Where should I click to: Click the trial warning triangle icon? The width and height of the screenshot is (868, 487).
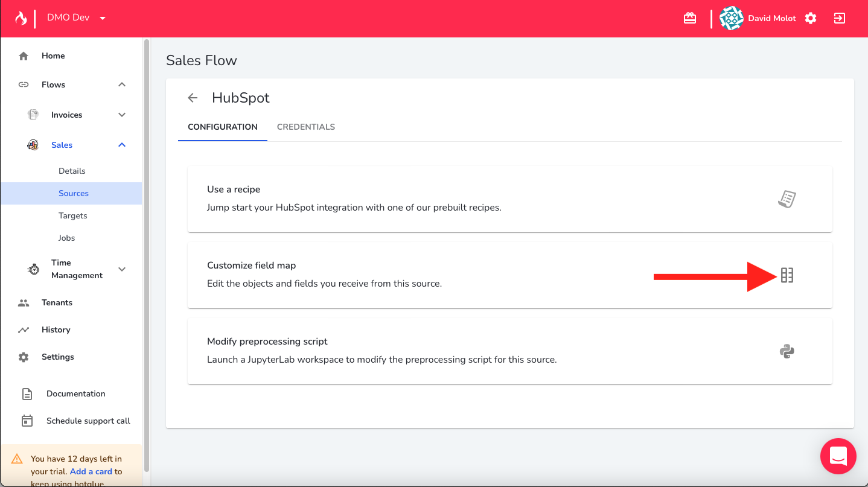coord(17,459)
